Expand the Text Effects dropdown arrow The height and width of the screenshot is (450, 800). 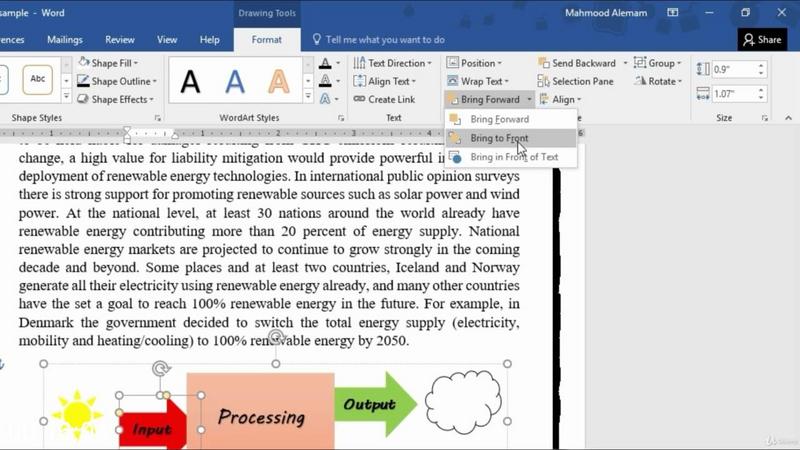337,99
